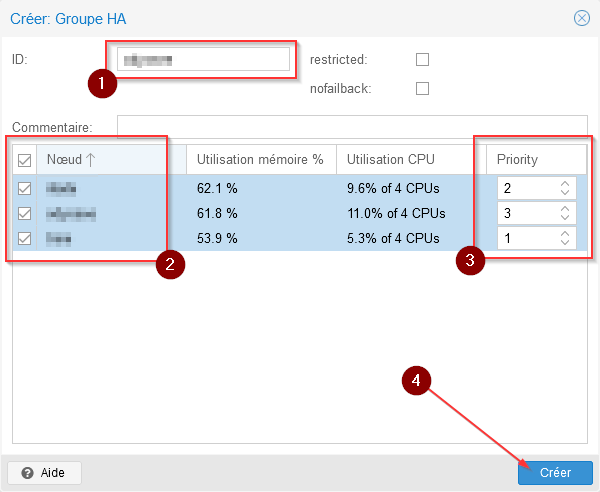Increase priority value 2 with up arrow
This screenshot has height=492, width=600.
pos(565,183)
